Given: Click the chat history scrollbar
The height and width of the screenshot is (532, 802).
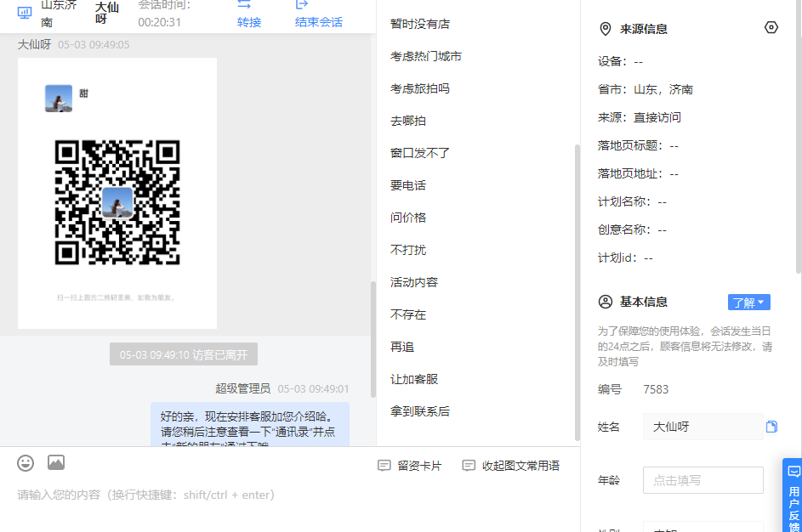Looking at the screenshot, I should point(373,339).
